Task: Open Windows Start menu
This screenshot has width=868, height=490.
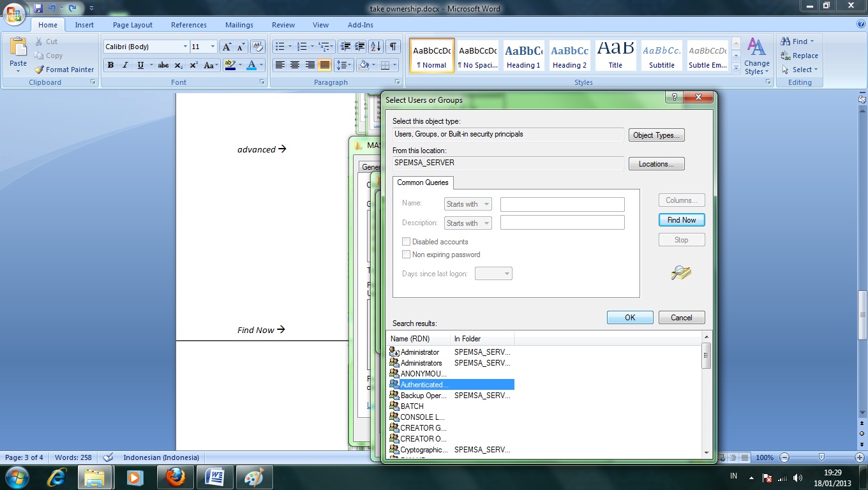Action: pyautogui.click(x=17, y=477)
